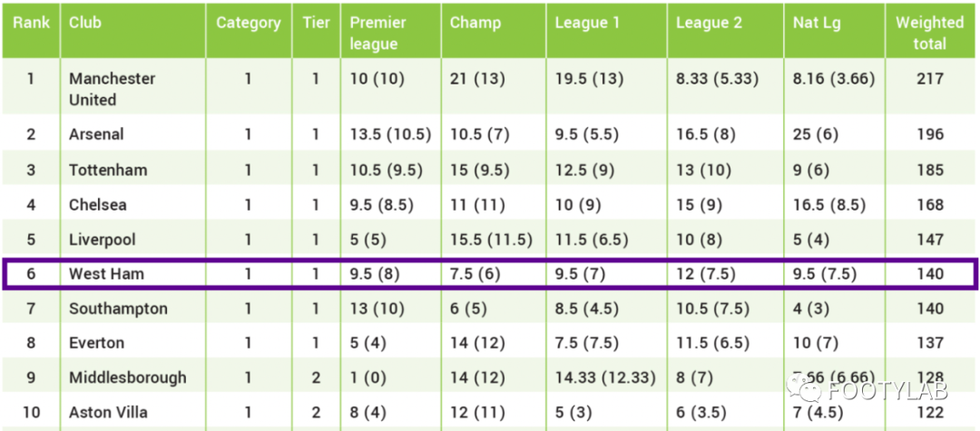The image size is (980, 431).
Task: Click the FOOTYLAB watermark logo icon
Action: (806, 388)
